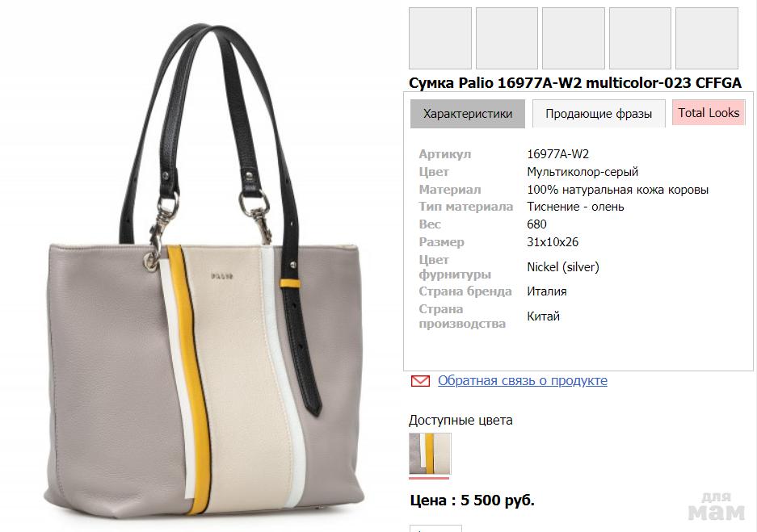Open the fourth empty gallery thumbnail
Viewport: 757px width, 532px height.
(640, 38)
